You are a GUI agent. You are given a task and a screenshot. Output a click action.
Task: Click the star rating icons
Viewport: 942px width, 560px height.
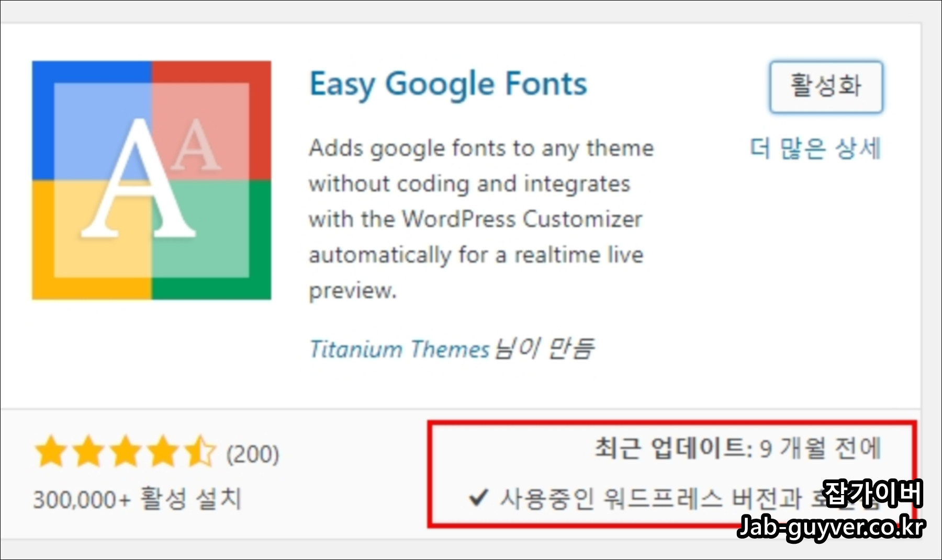[x=125, y=452]
